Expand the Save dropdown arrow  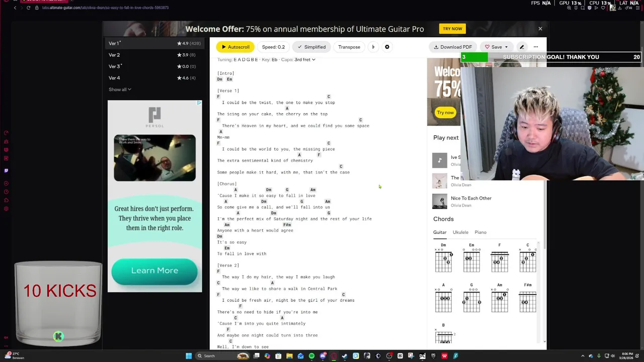pos(506,47)
